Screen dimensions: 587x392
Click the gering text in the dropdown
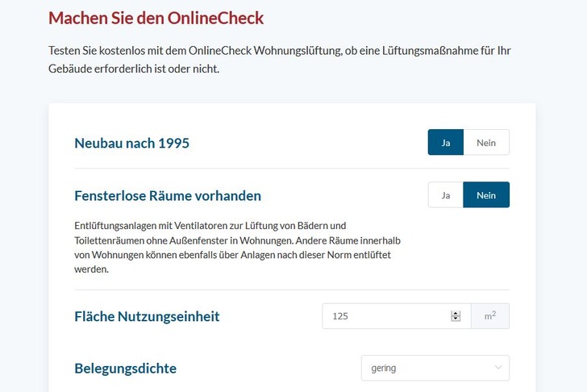point(383,369)
